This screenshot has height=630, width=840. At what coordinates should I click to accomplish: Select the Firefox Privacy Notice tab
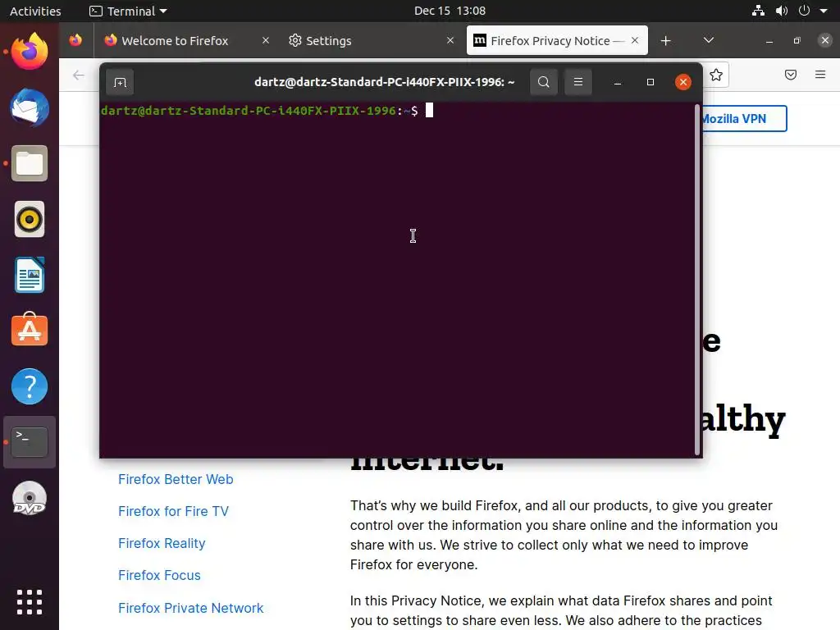tap(557, 41)
